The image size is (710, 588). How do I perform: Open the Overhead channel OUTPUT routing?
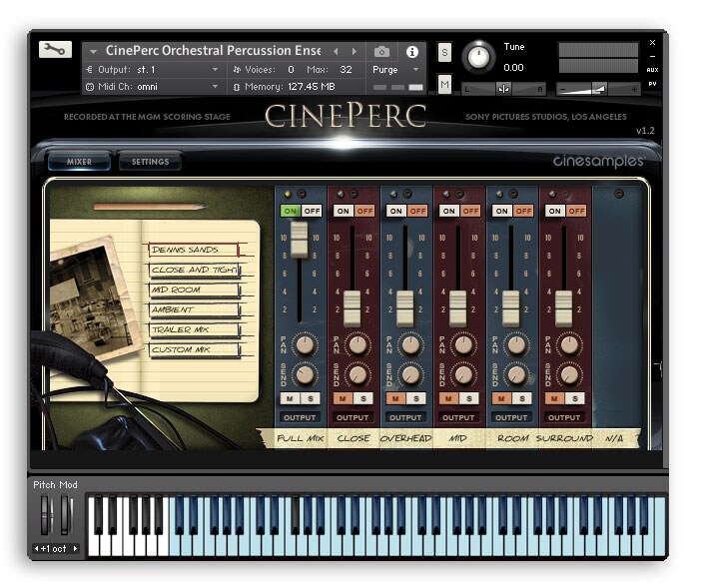pyautogui.click(x=405, y=417)
